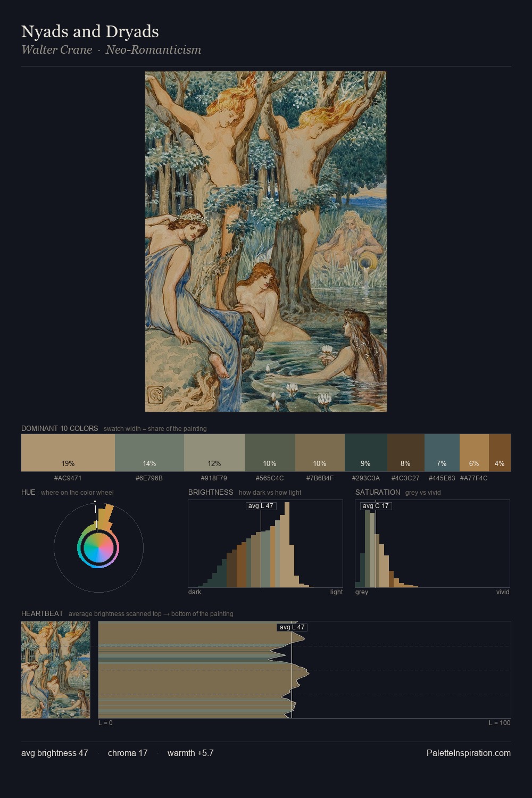Click the saturation histogram chart

point(433,544)
